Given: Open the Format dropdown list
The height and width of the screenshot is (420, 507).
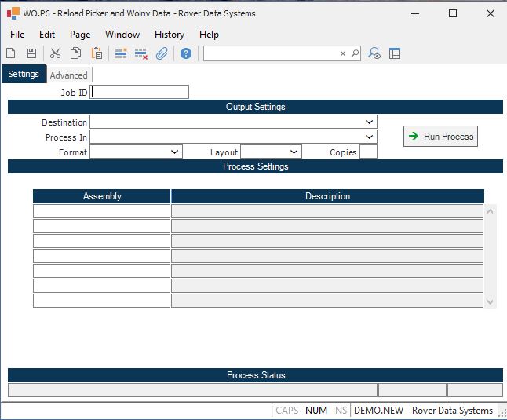Looking at the screenshot, I should pyautogui.click(x=174, y=152).
